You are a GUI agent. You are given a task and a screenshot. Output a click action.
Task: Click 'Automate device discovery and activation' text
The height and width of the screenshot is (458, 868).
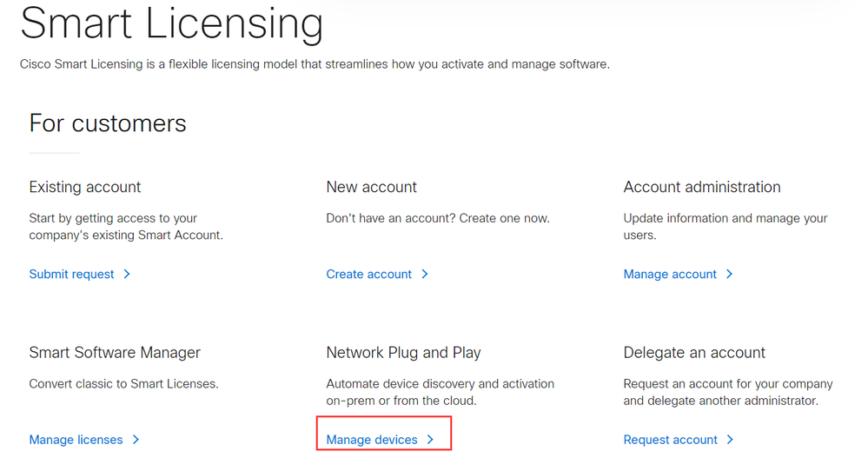(x=441, y=384)
